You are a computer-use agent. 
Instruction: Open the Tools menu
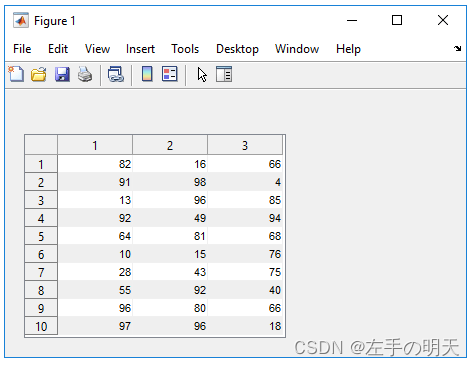[x=185, y=49]
